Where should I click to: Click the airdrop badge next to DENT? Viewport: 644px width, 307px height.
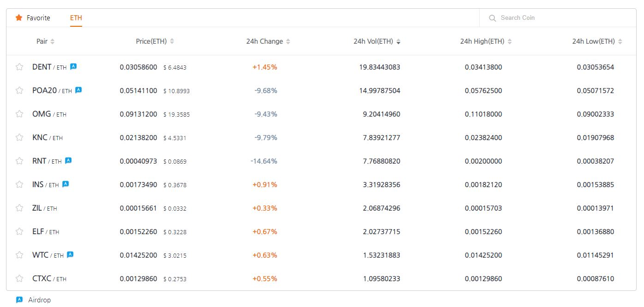click(x=73, y=66)
